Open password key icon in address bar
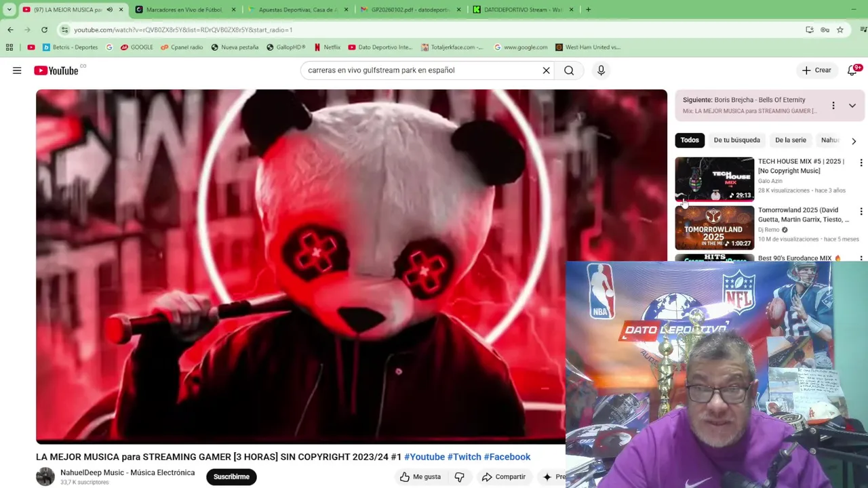 click(x=825, y=30)
